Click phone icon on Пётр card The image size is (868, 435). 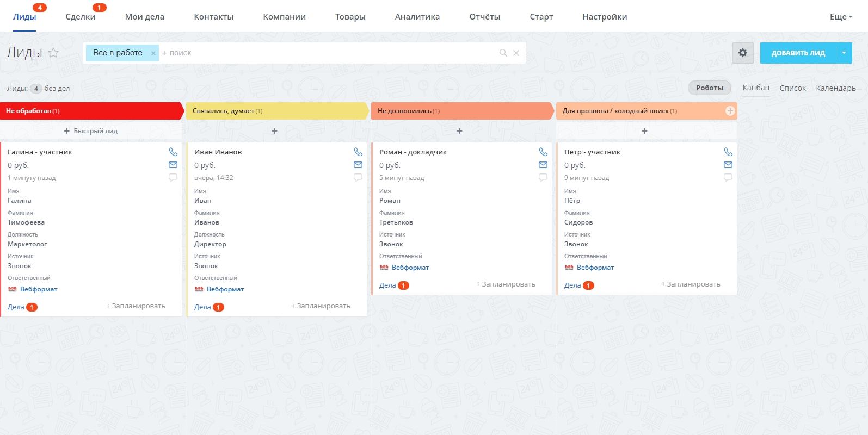pyautogui.click(x=728, y=152)
